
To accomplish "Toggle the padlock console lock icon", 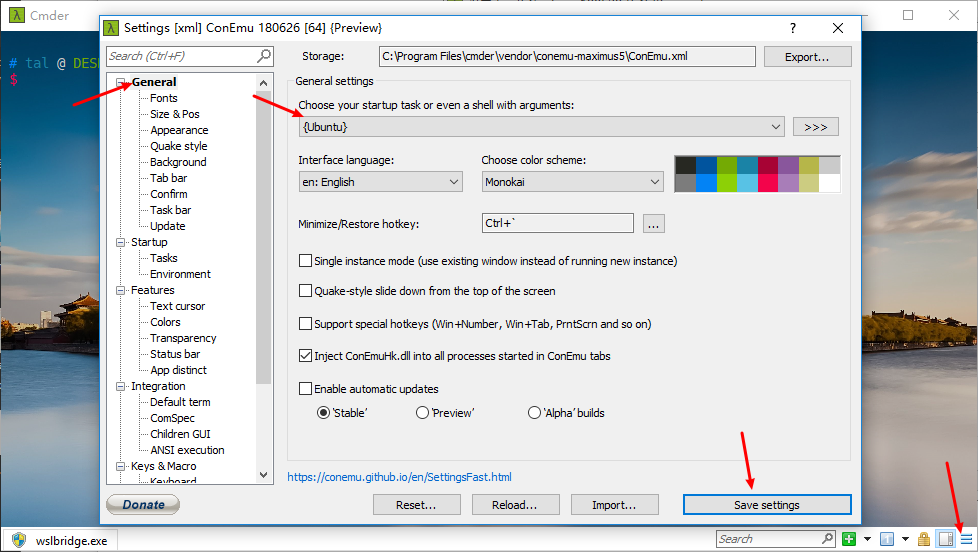I will click(x=924, y=539).
